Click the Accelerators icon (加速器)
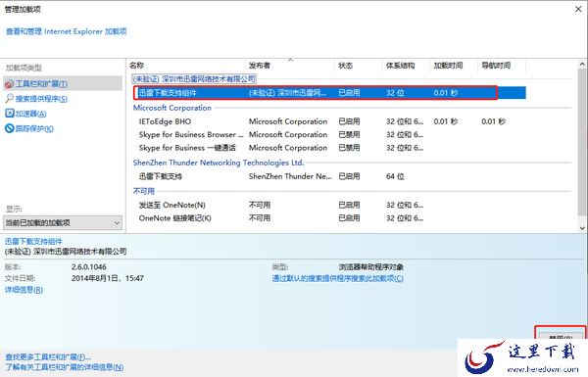 pyautogui.click(x=10, y=114)
